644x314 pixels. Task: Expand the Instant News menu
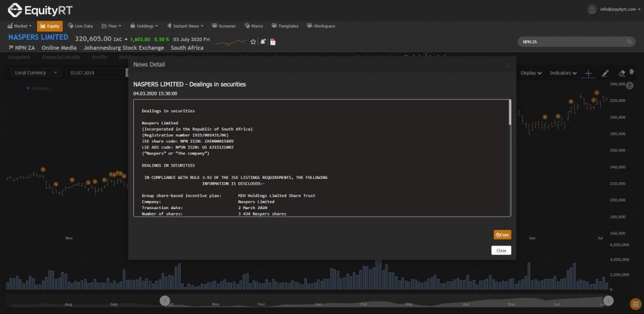[186, 26]
